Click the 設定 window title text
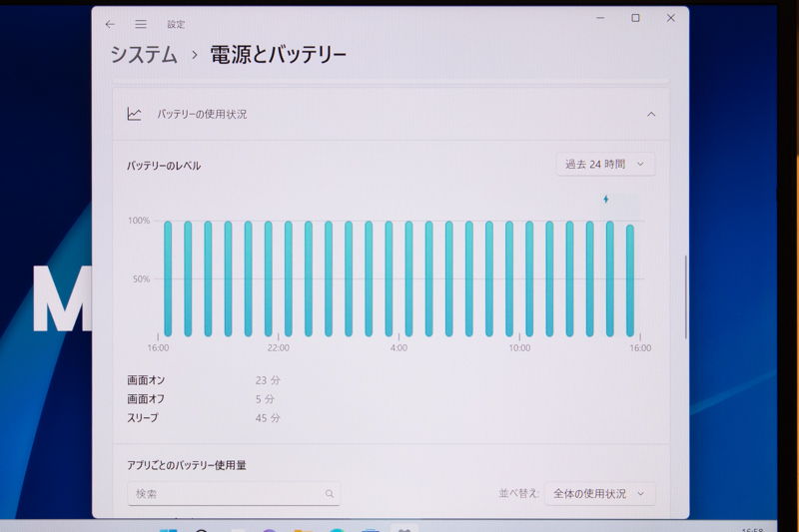Screen dimensions: 799x532 [x=176, y=24]
